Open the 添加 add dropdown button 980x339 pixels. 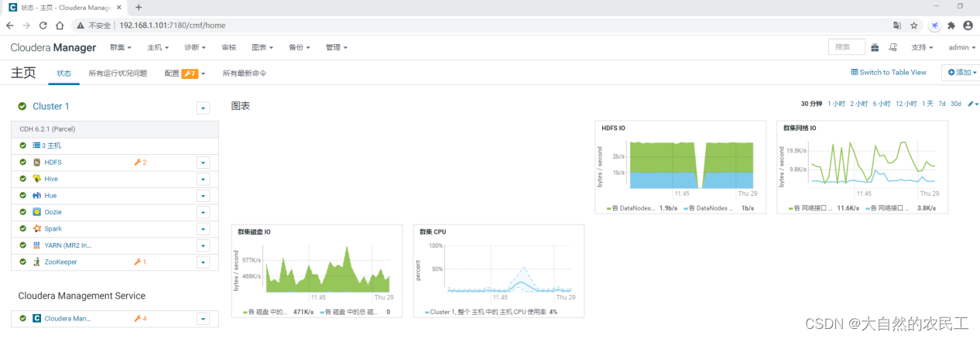pyautogui.click(x=961, y=72)
